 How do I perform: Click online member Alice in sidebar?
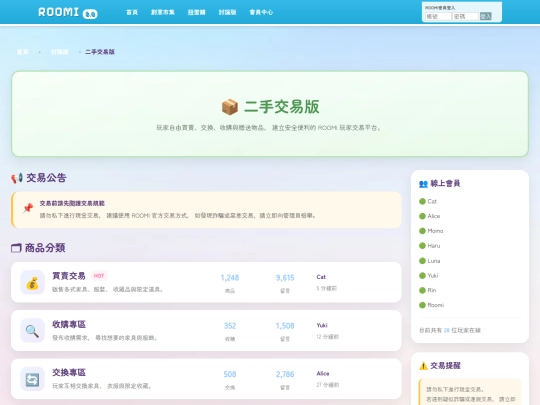[x=434, y=216]
